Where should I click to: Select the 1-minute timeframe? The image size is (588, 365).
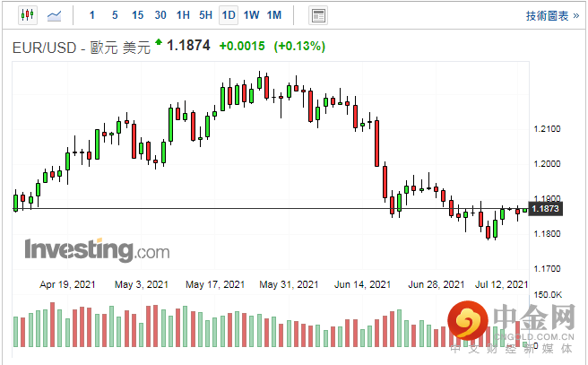pyautogui.click(x=93, y=15)
